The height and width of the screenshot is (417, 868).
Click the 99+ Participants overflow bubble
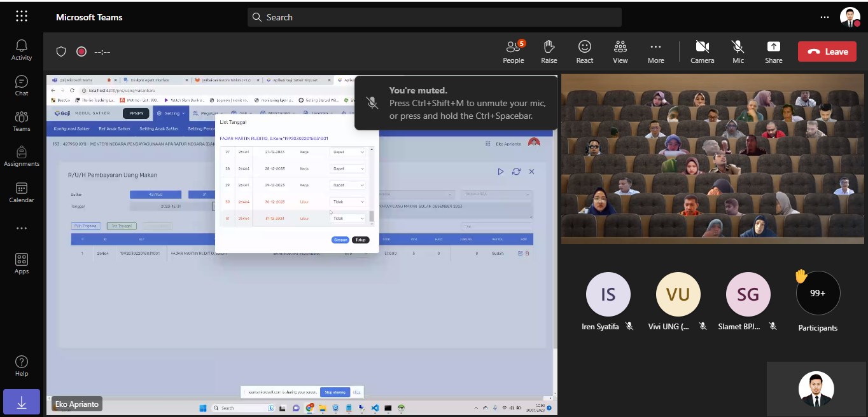pyautogui.click(x=818, y=293)
